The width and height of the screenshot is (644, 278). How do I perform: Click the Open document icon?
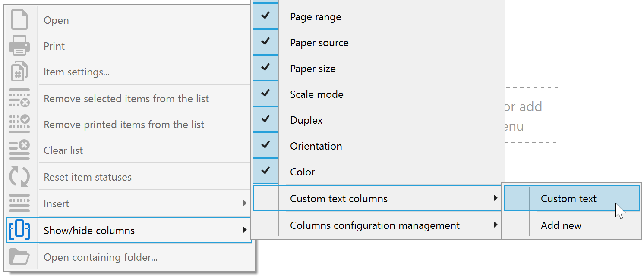(x=19, y=20)
